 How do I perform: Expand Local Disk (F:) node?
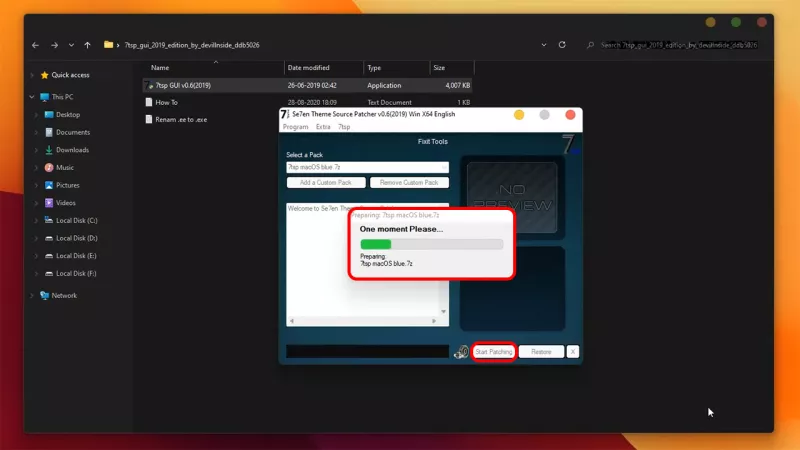tap(36, 273)
